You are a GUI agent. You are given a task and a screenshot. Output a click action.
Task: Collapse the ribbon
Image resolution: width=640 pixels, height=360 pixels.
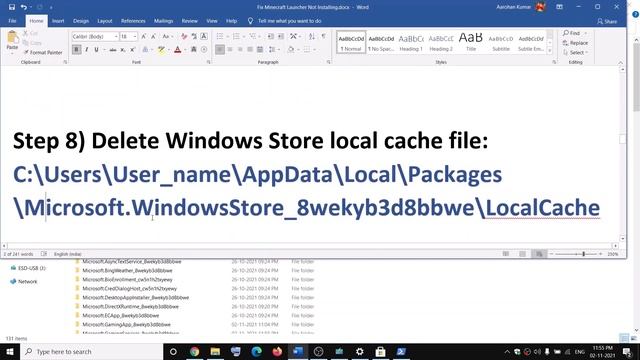coord(620,62)
